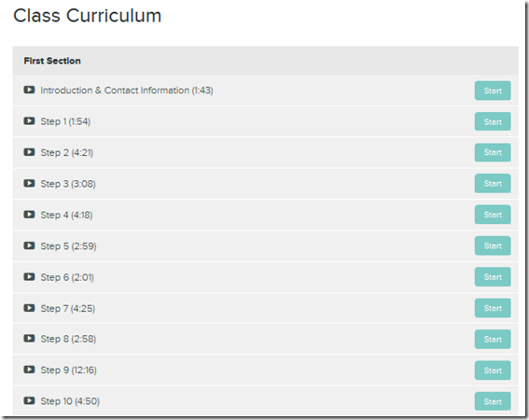Viewport: 529px width, 420px height.
Task: Click the video icon beside Introduction & Contact Information
Action: pyautogui.click(x=29, y=90)
